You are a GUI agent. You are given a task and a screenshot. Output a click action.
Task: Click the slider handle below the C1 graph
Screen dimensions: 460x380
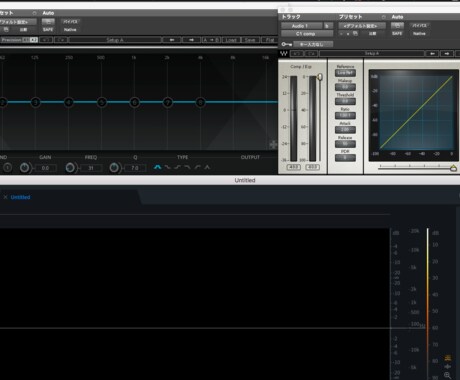click(x=453, y=168)
